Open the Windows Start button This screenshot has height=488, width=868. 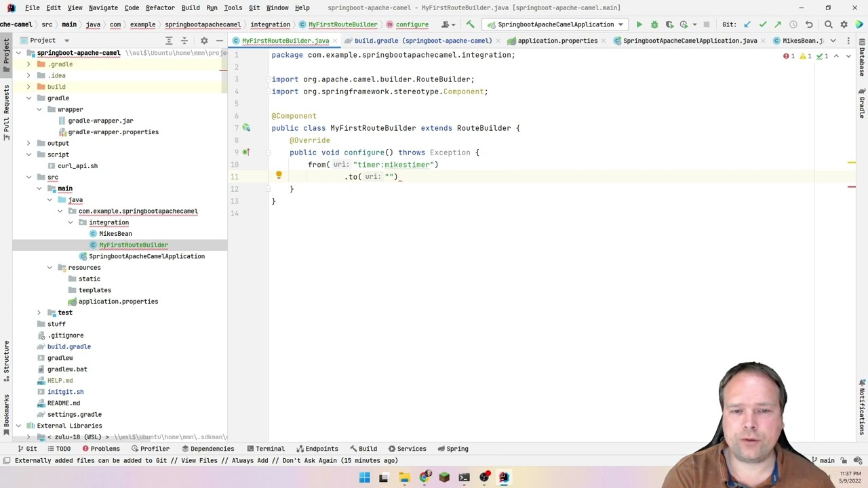click(364, 477)
